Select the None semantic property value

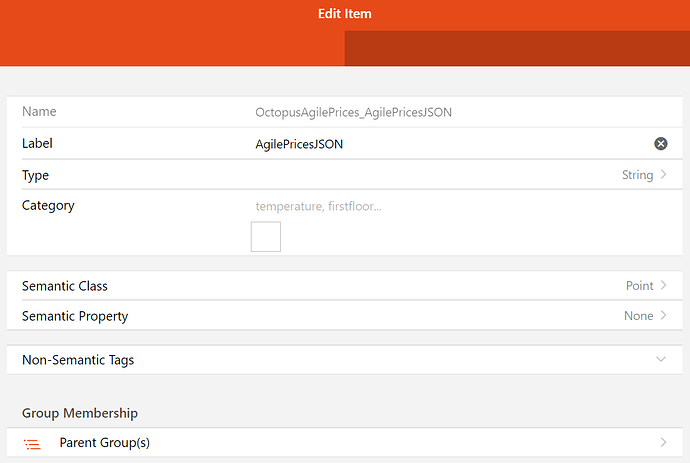638,316
